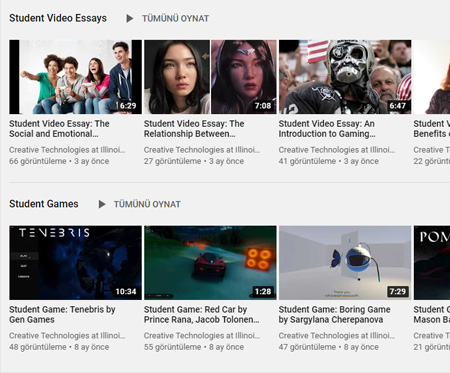
Task: Click title 'Student Video Essay: The Social and Emotional...'
Action: 59,129
